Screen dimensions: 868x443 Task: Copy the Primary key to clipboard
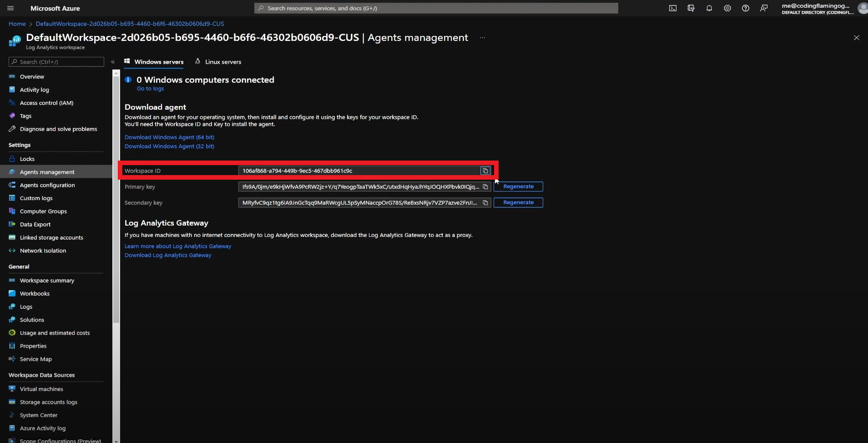click(x=485, y=186)
